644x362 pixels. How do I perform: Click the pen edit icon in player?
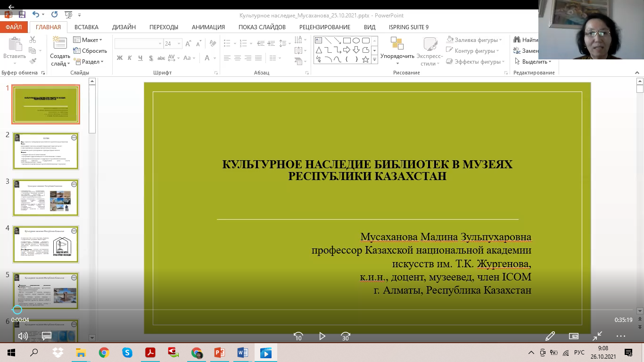[550, 336]
